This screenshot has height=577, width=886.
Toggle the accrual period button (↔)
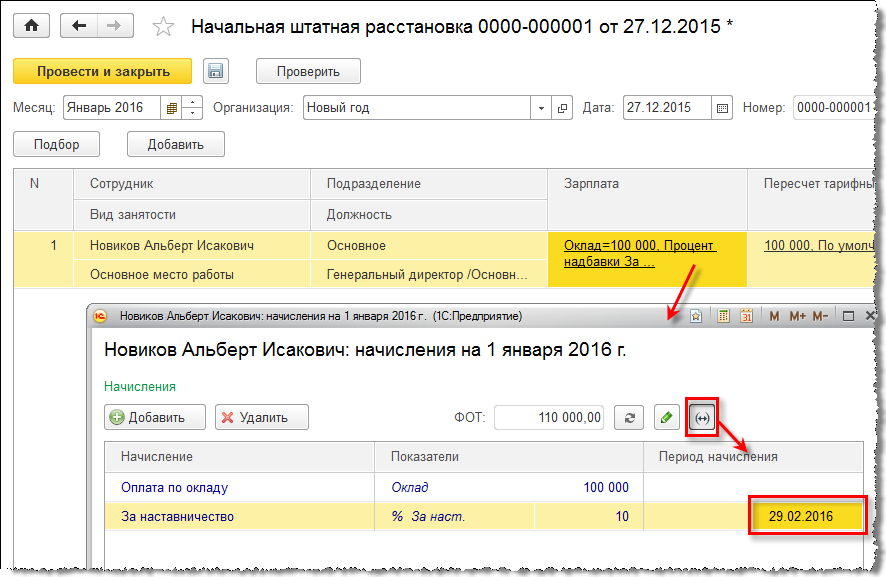coord(702,417)
